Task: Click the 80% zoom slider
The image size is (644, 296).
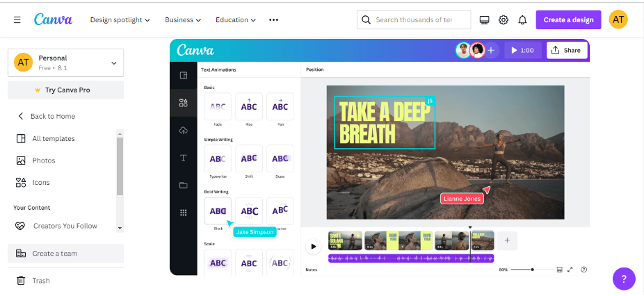Action: (532, 270)
